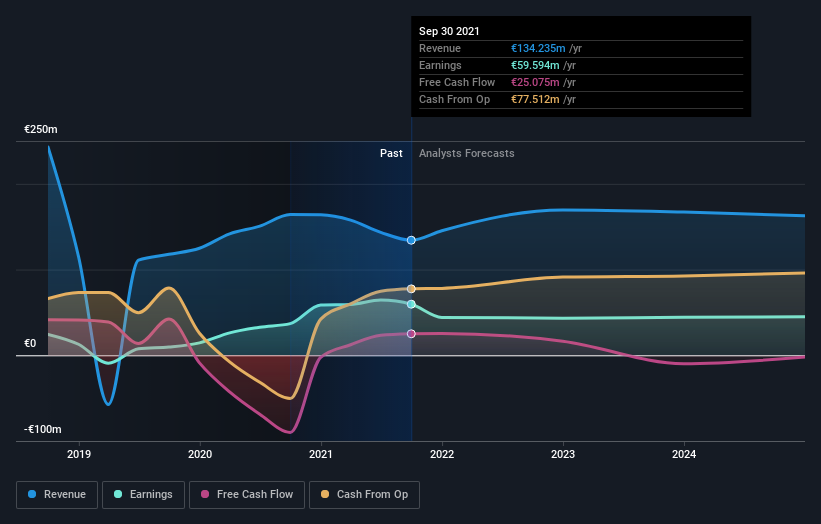The width and height of the screenshot is (821, 524).
Task: Click the Cash From Op label in tooltip
Action: [x=454, y=99]
